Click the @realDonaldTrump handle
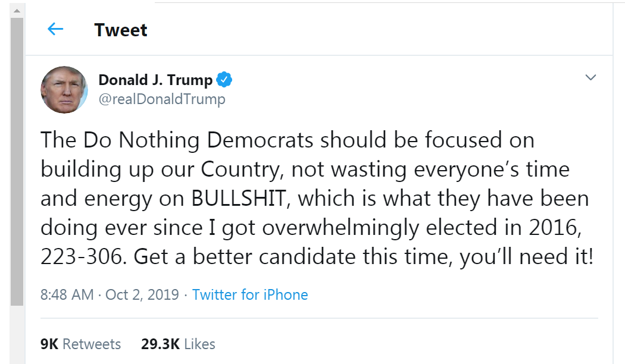Screen dimensions: 625x364 pos(161,99)
